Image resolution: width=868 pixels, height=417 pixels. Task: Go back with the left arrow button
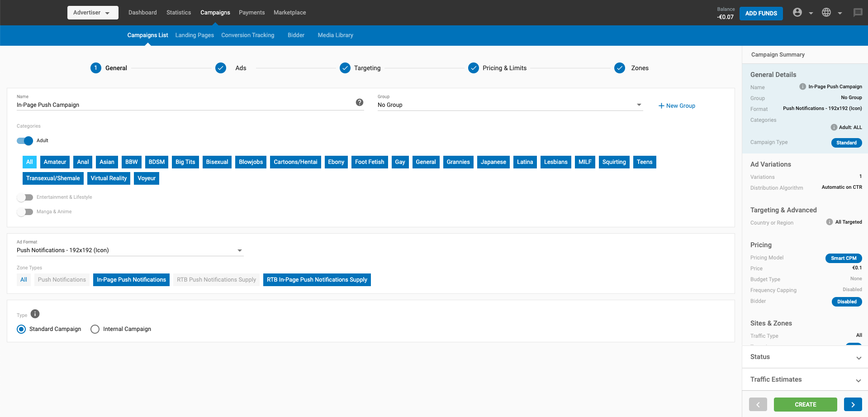coord(758,404)
